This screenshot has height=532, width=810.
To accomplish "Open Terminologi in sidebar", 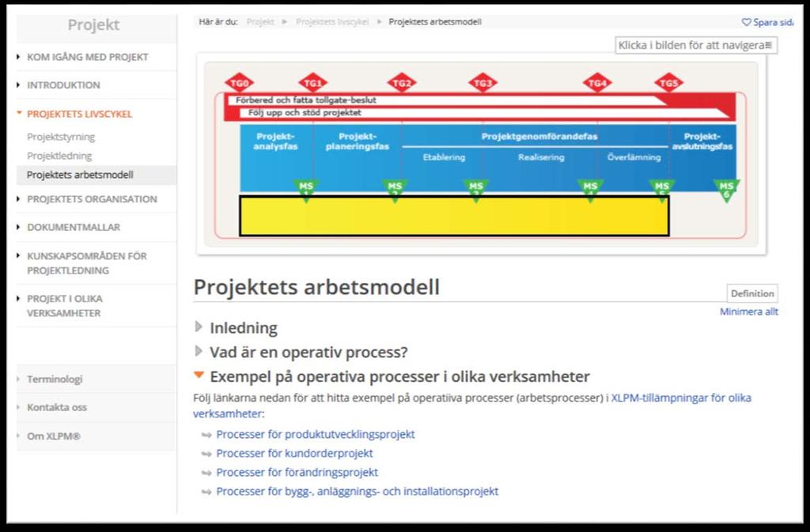I will tap(55, 379).
